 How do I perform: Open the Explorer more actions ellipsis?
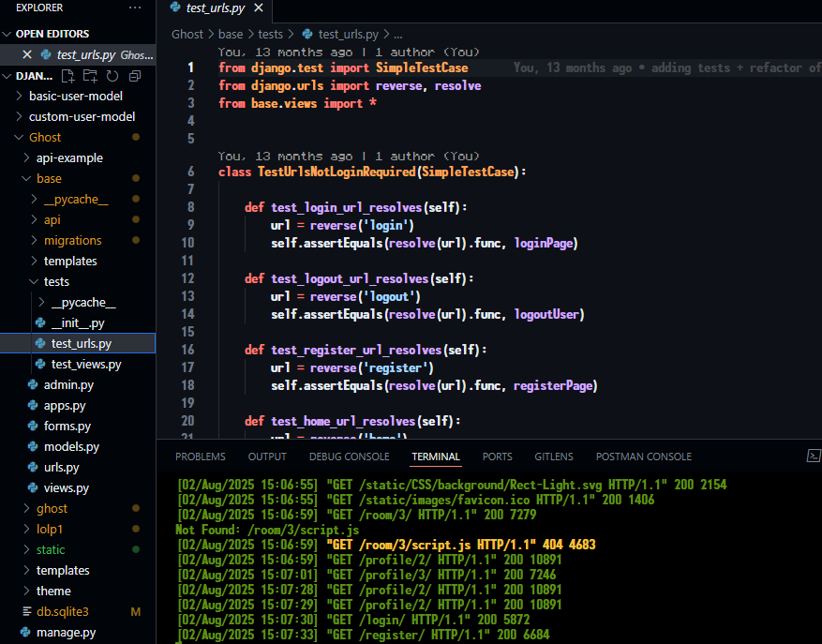pos(135,8)
